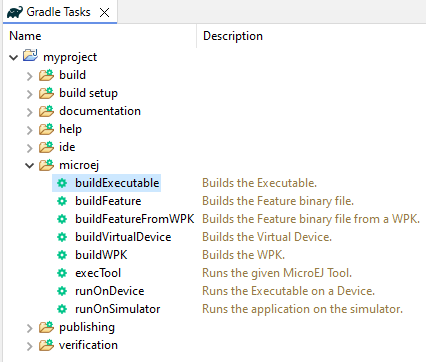426x362 pixels.
Task: Select the build setup label
Action: click(x=88, y=93)
